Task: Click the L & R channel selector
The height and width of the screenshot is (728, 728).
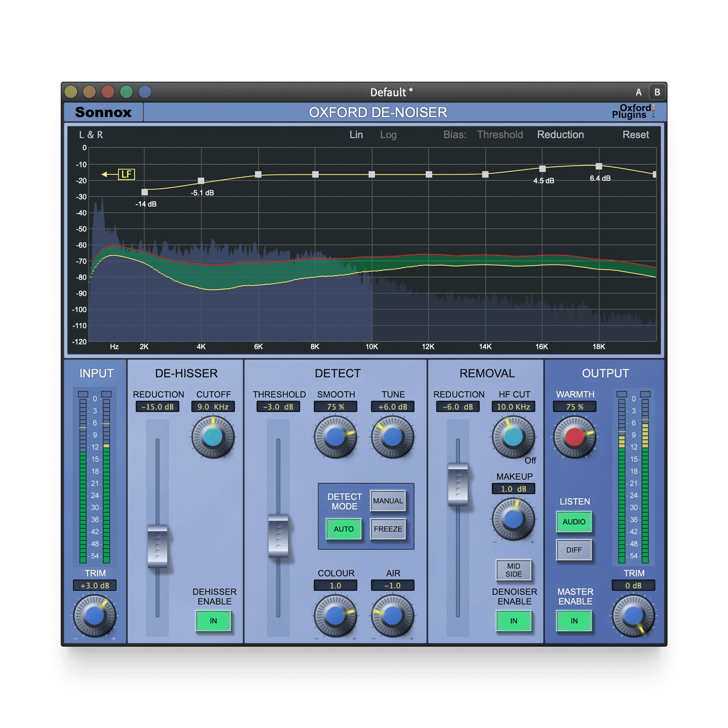Action: (x=91, y=135)
